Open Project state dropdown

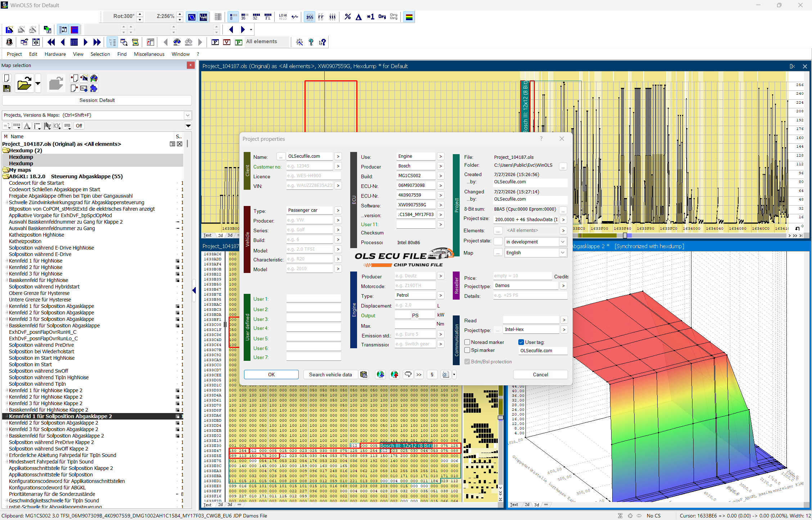[x=563, y=242]
